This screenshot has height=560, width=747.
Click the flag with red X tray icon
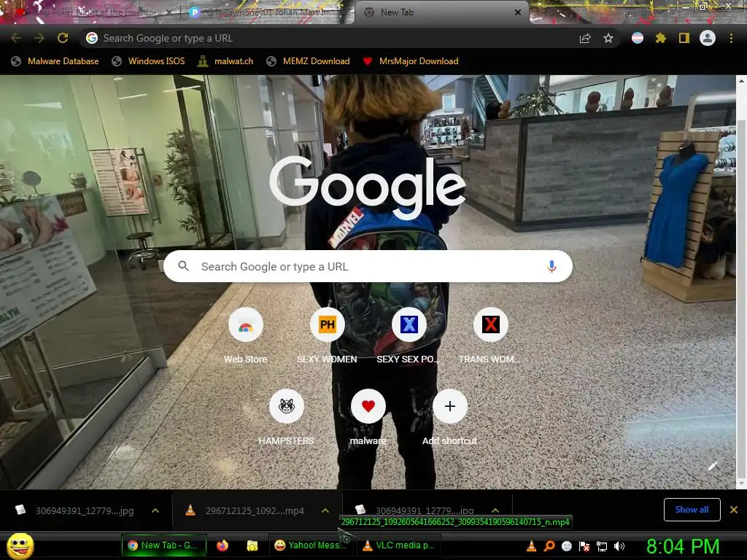[x=584, y=546]
